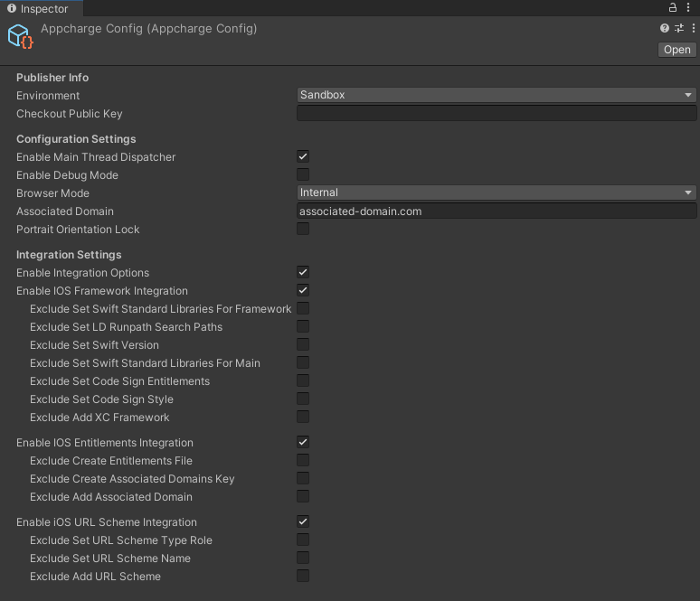Toggle Portrait Orientation Lock checkbox
The height and width of the screenshot is (601, 700).
303,229
